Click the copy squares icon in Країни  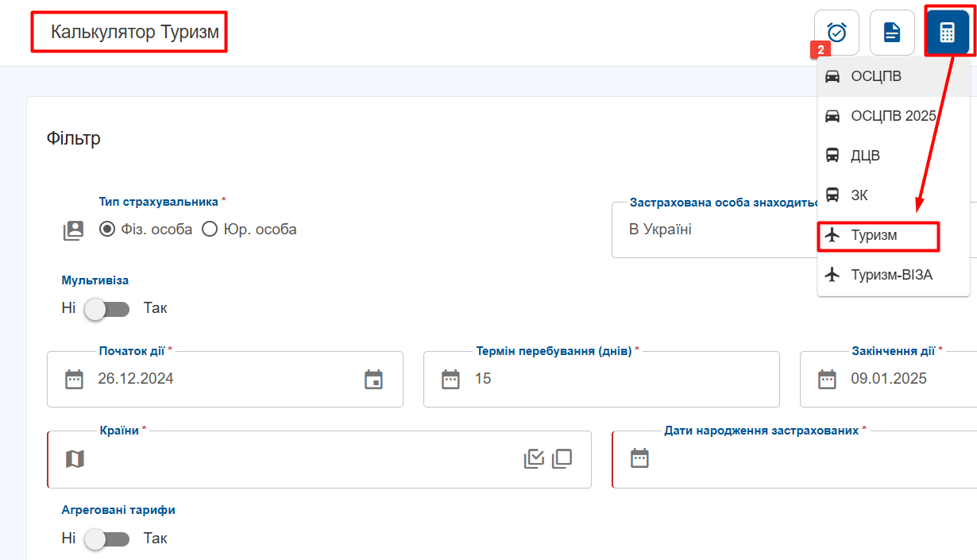(562, 458)
